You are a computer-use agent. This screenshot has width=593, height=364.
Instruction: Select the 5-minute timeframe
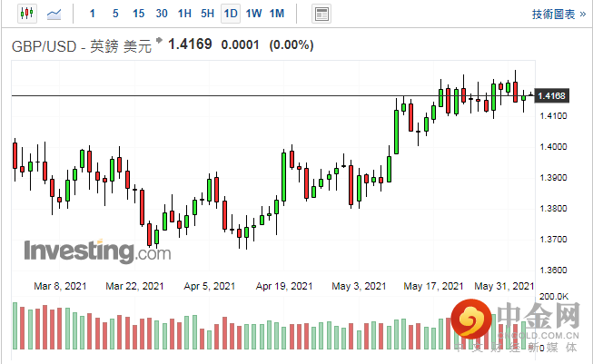(x=115, y=14)
